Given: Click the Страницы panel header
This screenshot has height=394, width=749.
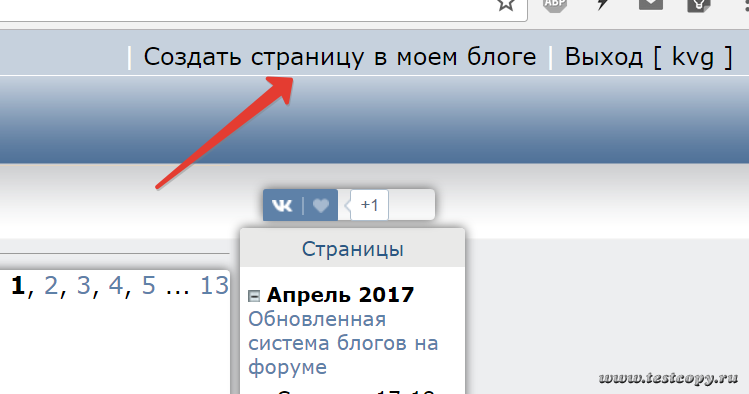Looking at the screenshot, I should click(353, 249).
